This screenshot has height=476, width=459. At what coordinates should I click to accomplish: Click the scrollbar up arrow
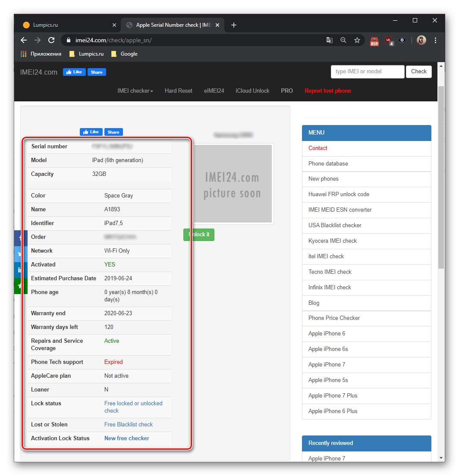pyautogui.click(x=441, y=66)
